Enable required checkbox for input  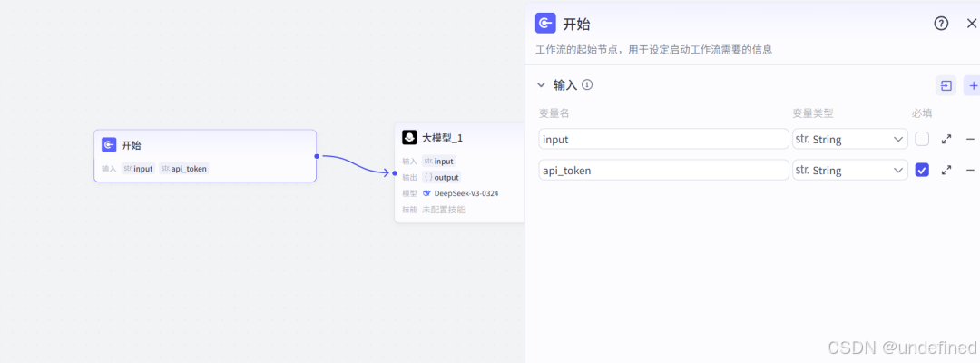[x=922, y=140]
